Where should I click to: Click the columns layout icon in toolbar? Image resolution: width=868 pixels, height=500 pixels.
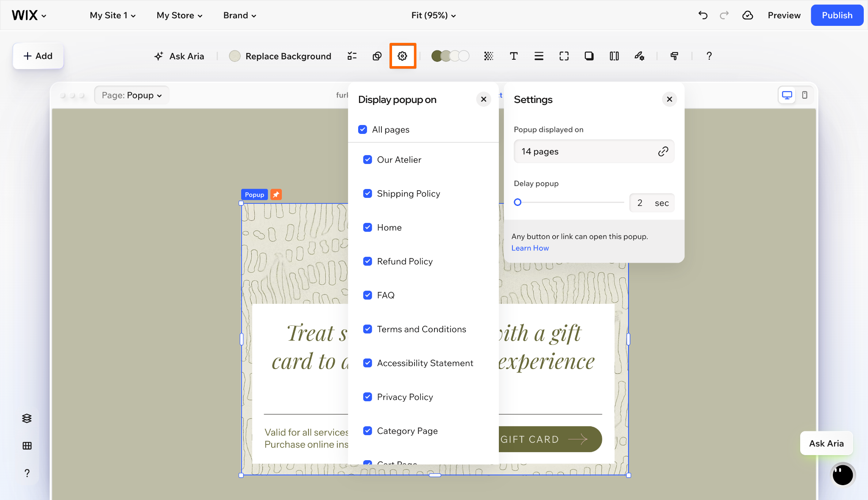click(614, 56)
